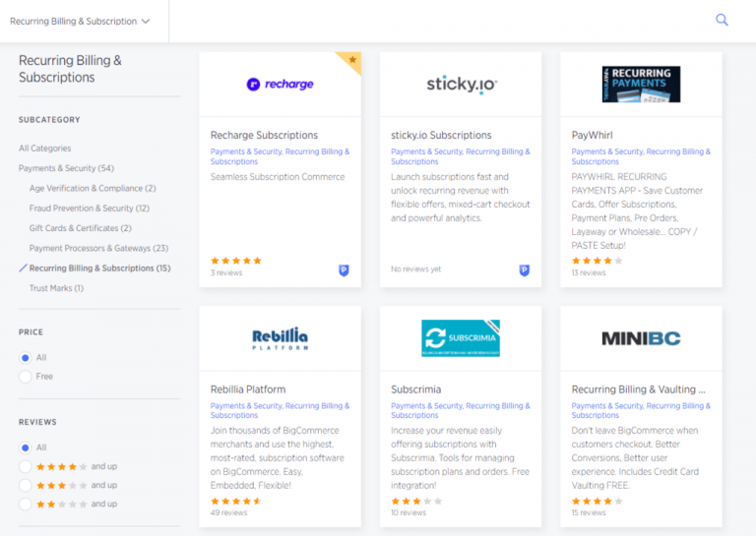Select All Categories subcategory
756x536 pixels.
(x=45, y=149)
